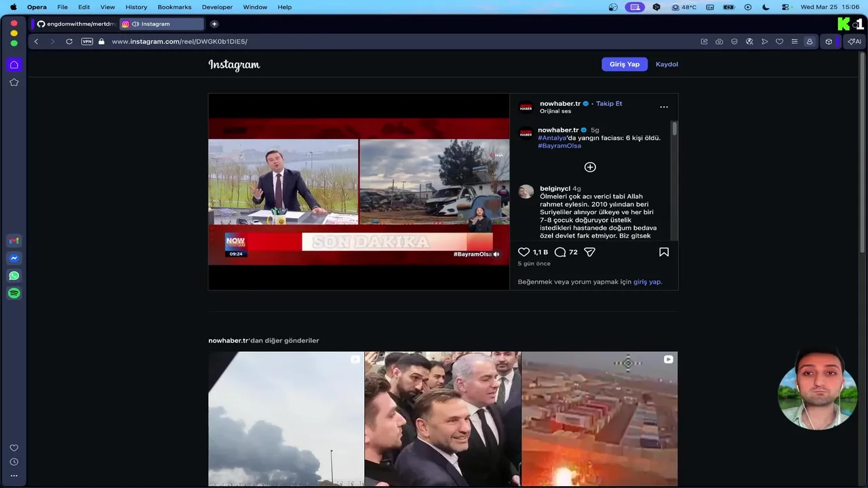Open the history clock icon in the sidebar
This screenshot has height=488, width=868.
point(14,462)
